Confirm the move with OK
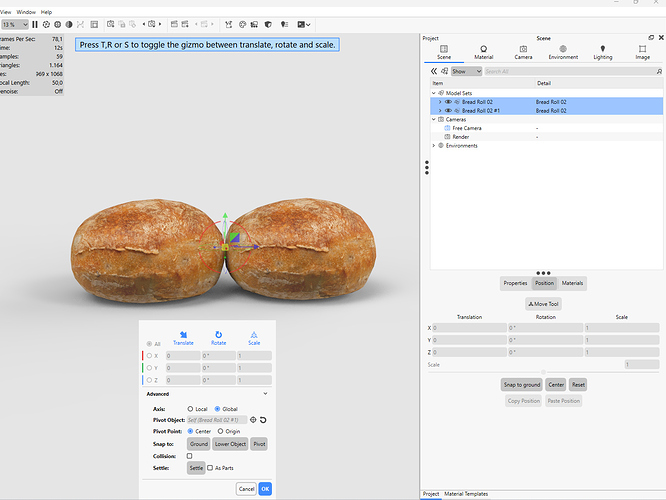666x500 pixels. point(265,489)
